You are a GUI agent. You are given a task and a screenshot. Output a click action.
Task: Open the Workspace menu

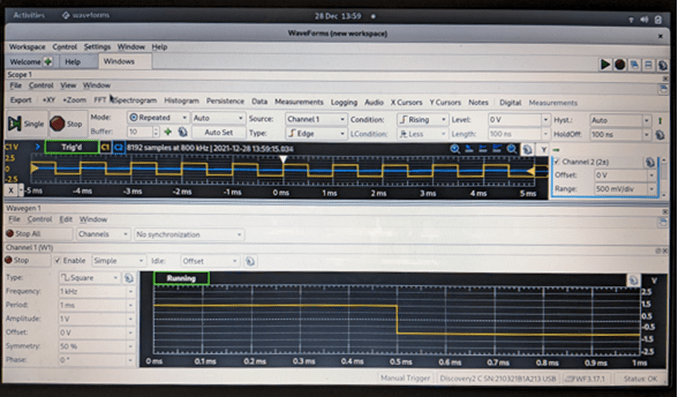click(x=27, y=47)
